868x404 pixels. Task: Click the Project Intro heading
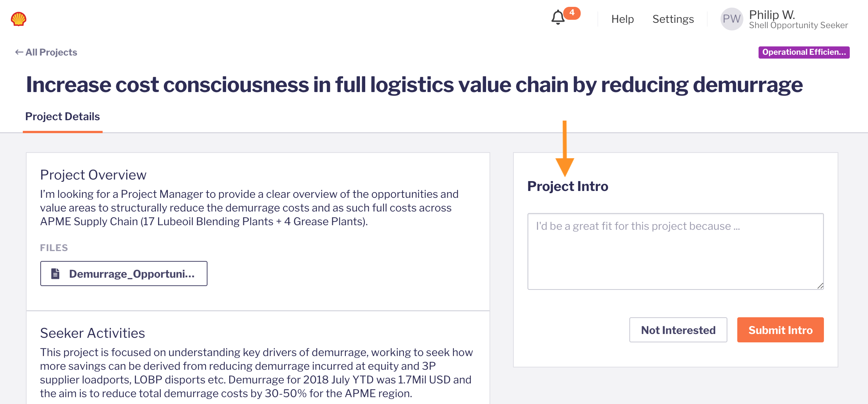coord(568,186)
